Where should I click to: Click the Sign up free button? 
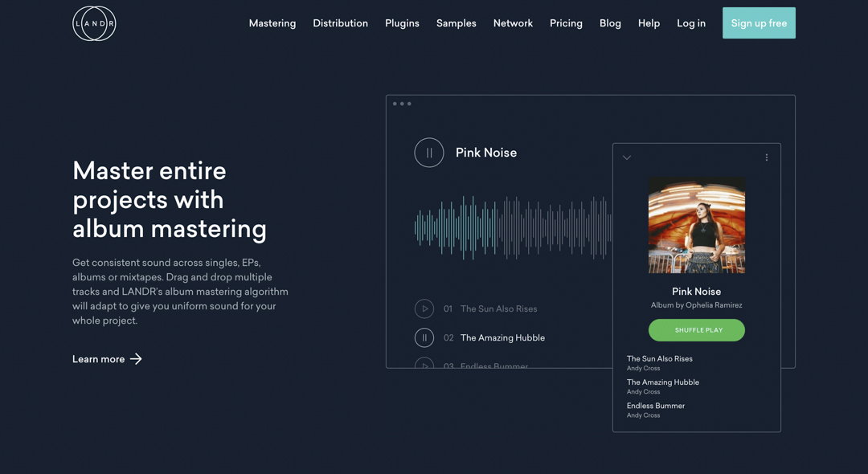pos(759,22)
